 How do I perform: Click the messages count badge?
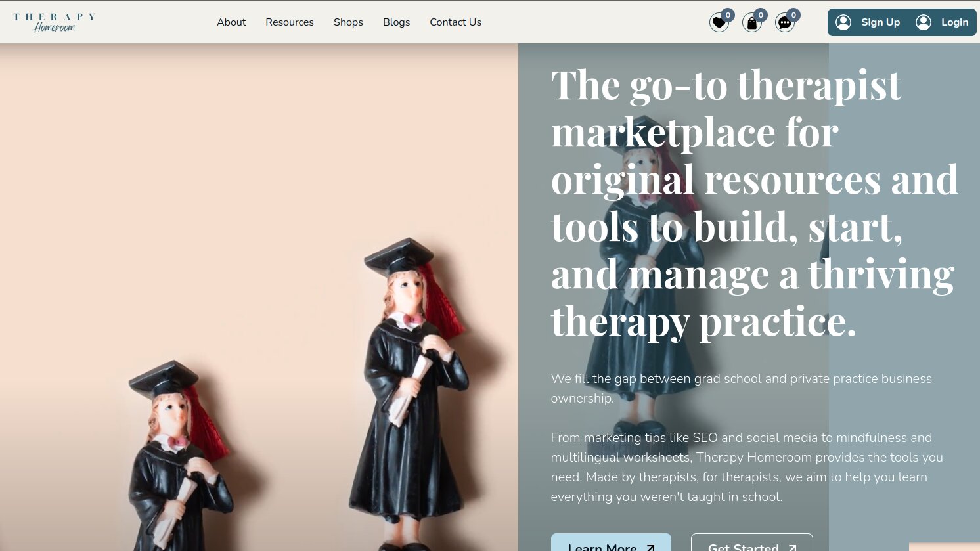(793, 15)
